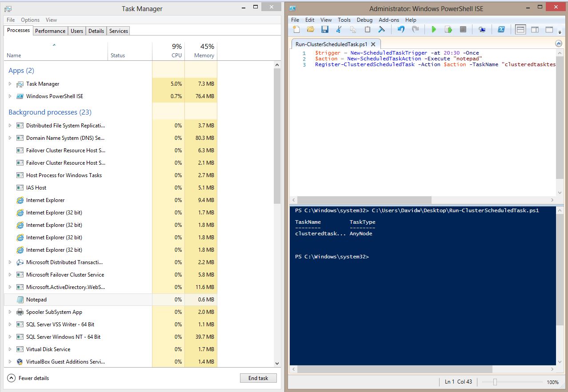Click Fewer details in Task Manager
The width and height of the screenshot is (568, 392).
coord(28,378)
